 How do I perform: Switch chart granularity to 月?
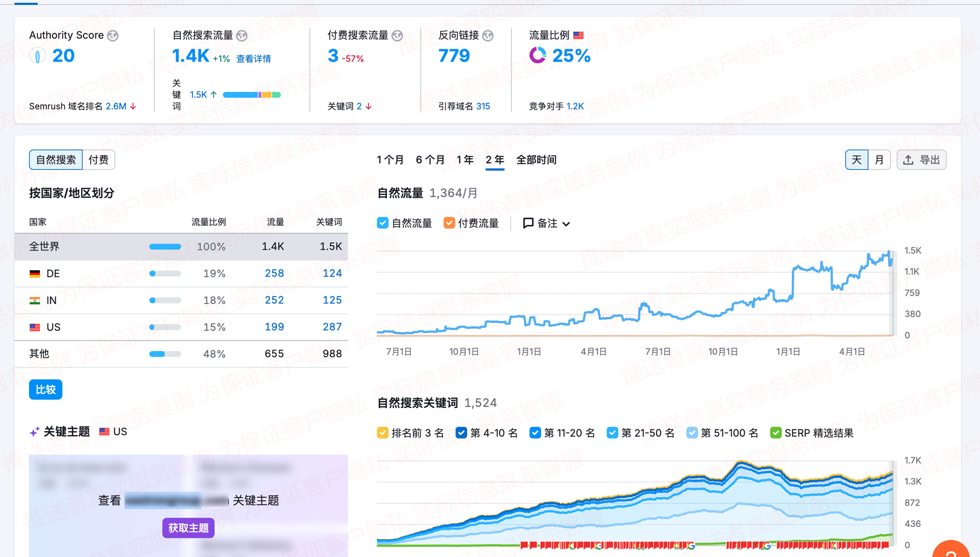coord(879,160)
